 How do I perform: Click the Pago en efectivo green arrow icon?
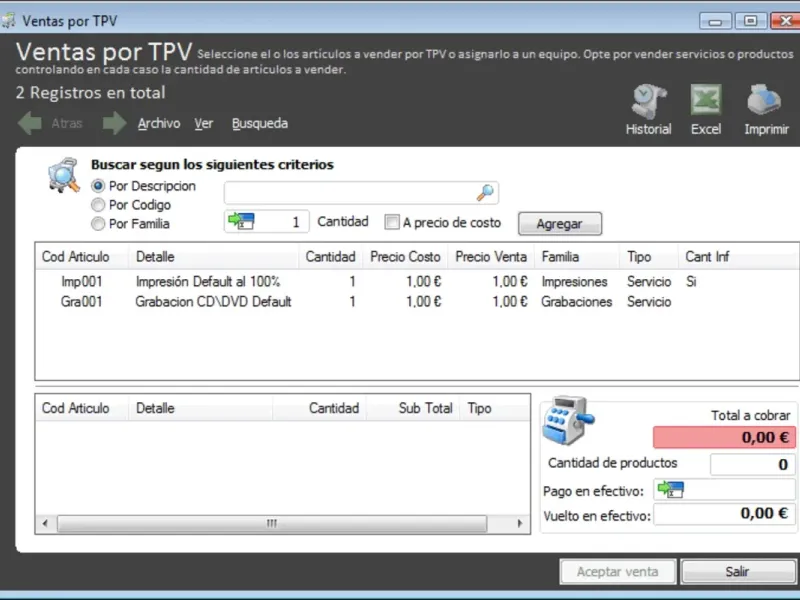(670, 489)
